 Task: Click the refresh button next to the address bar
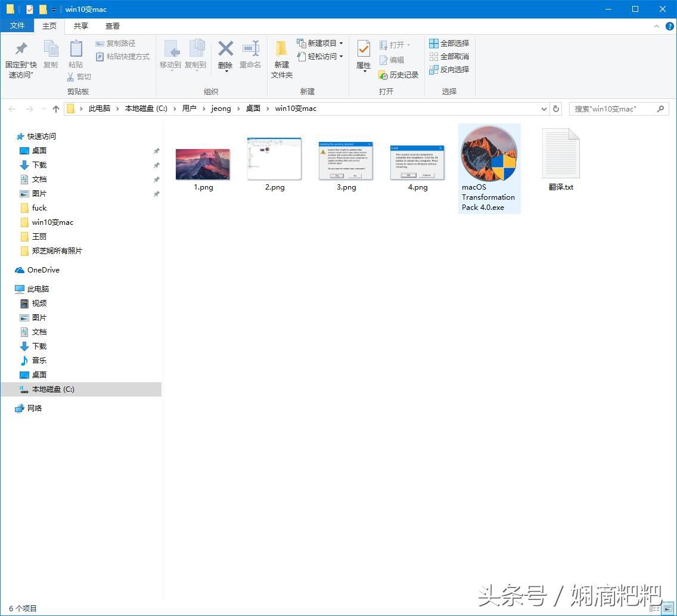(557, 109)
